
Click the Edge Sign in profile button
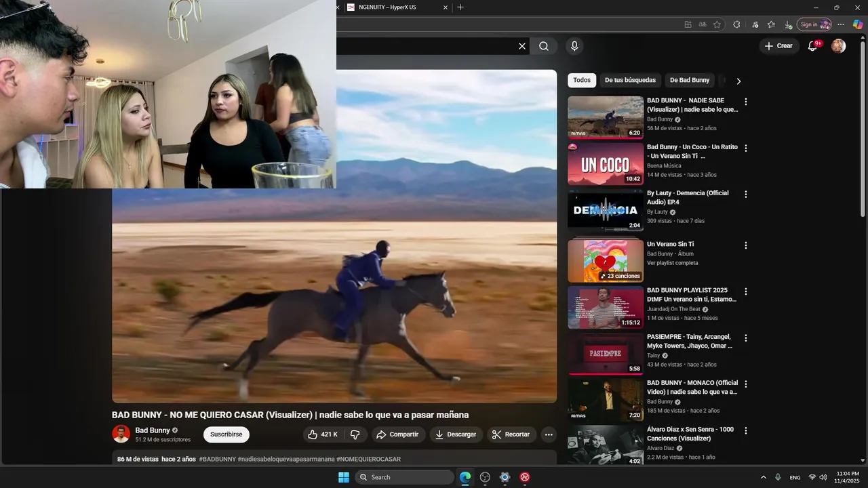point(814,24)
